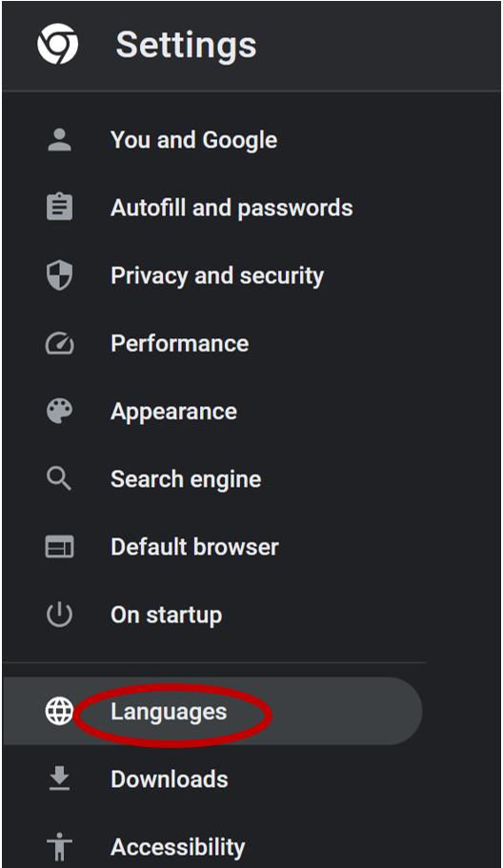This screenshot has height=868, width=503.
Task: Click the speedometer icon for Performance
Action: pyautogui.click(x=59, y=344)
